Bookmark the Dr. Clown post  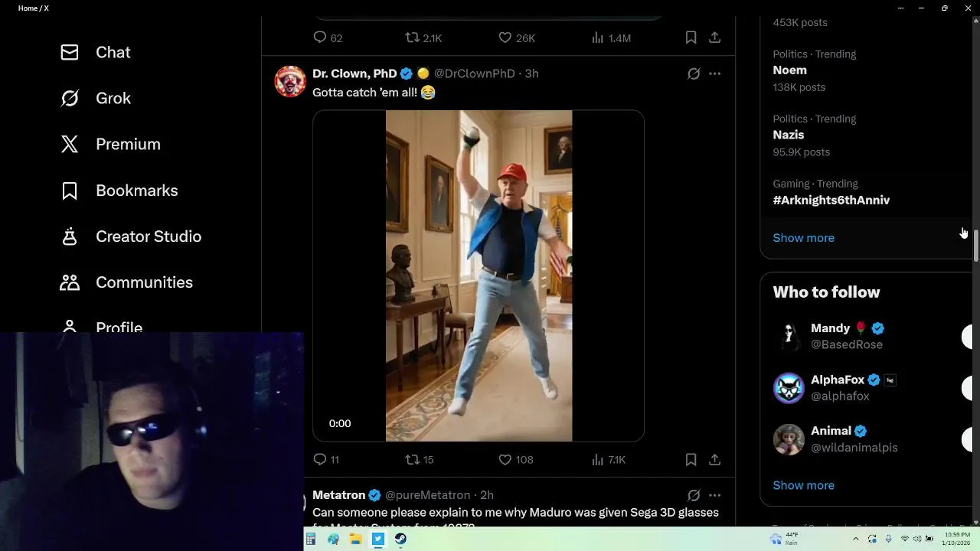coord(691,459)
